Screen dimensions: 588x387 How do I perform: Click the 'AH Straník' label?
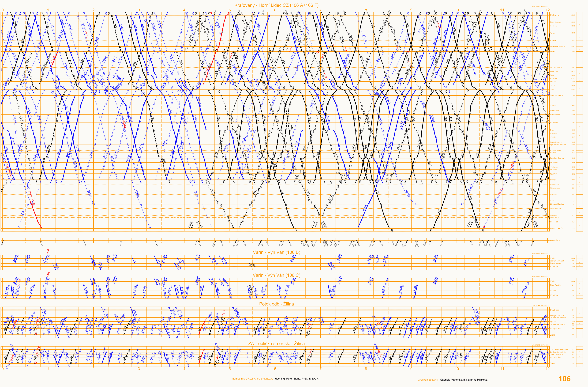(x=553, y=78)
